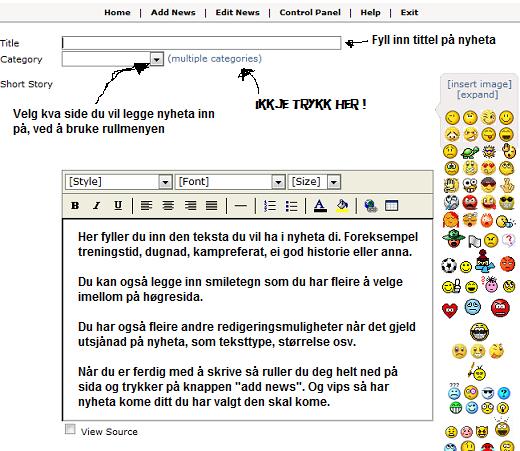Insert a table icon
The image size is (520, 451).
click(391, 206)
